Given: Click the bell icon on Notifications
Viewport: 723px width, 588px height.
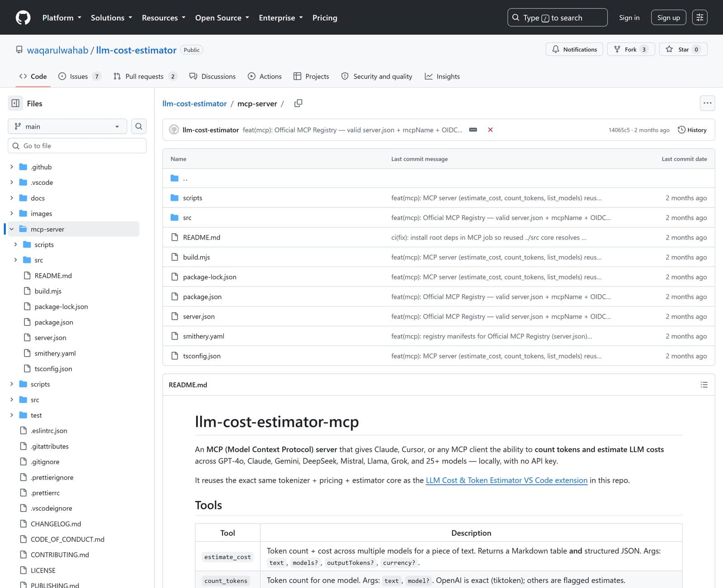Looking at the screenshot, I should 556,49.
